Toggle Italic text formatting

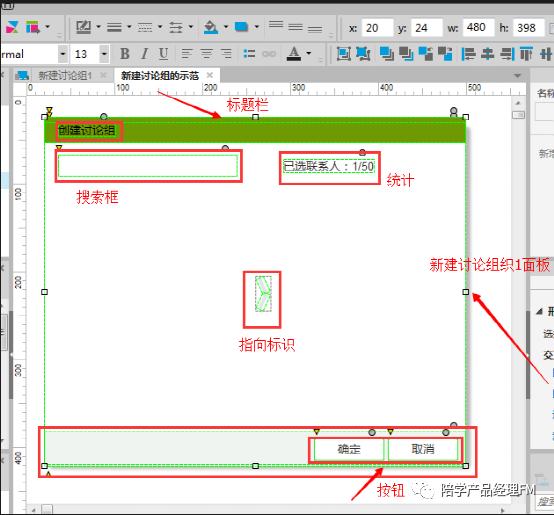[144, 54]
